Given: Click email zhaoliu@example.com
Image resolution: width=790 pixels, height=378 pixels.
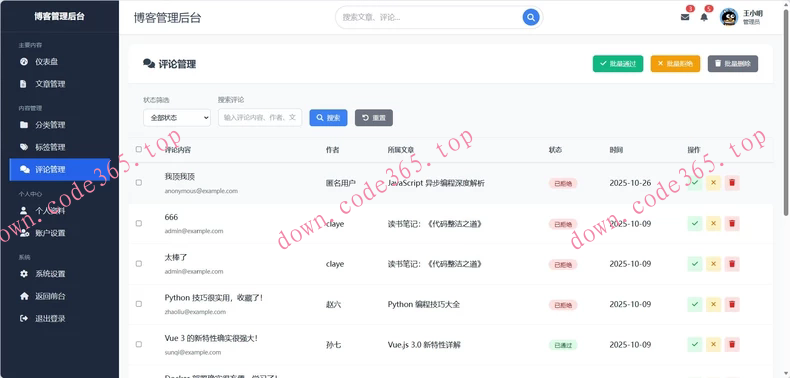Looking at the screenshot, I should 195,312.
